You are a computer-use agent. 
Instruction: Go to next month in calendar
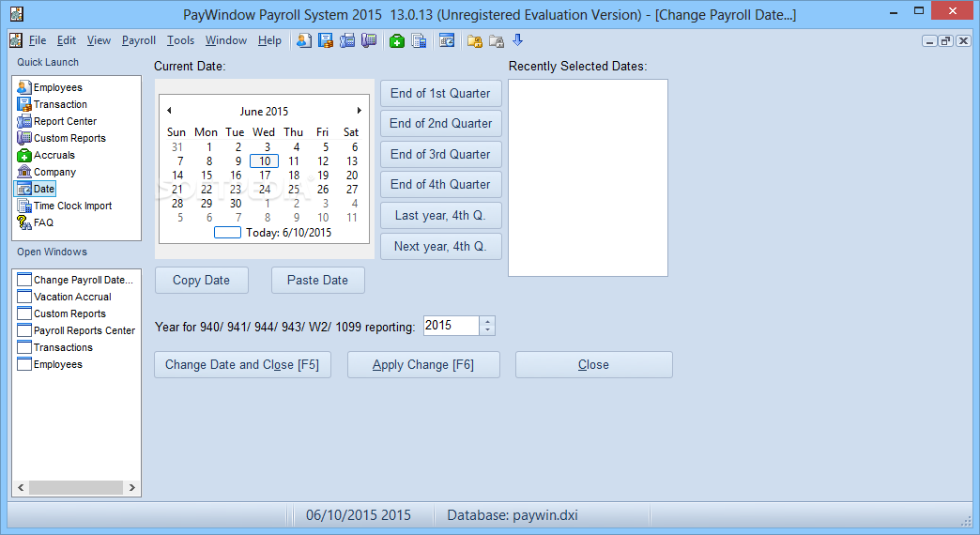pyautogui.click(x=360, y=111)
